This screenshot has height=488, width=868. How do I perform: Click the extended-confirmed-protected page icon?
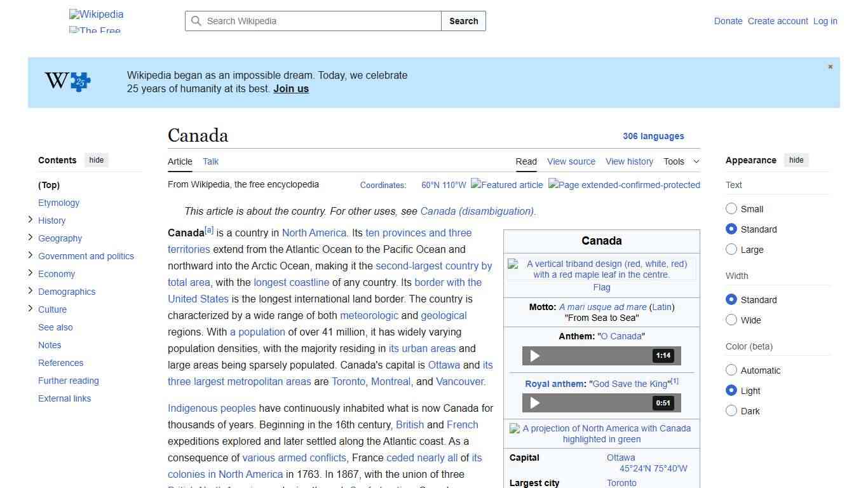pyautogui.click(x=624, y=185)
